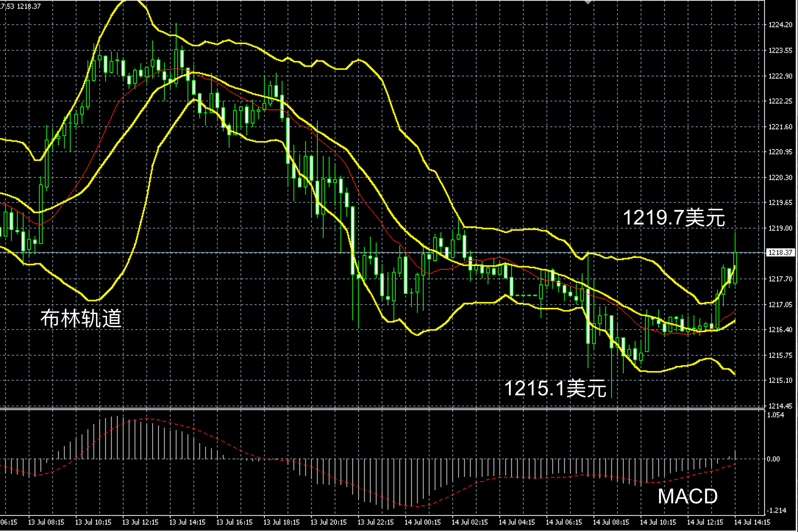Viewport: 798px width, 532px height.
Task: Click the divider between chart and MACD panel
Action: (x=368, y=409)
